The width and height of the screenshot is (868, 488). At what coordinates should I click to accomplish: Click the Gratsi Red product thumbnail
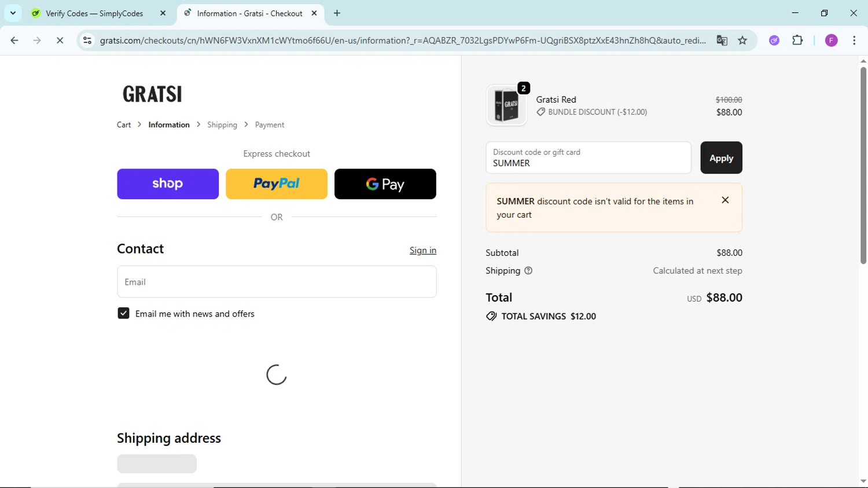pyautogui.click(x=506, y=105)
